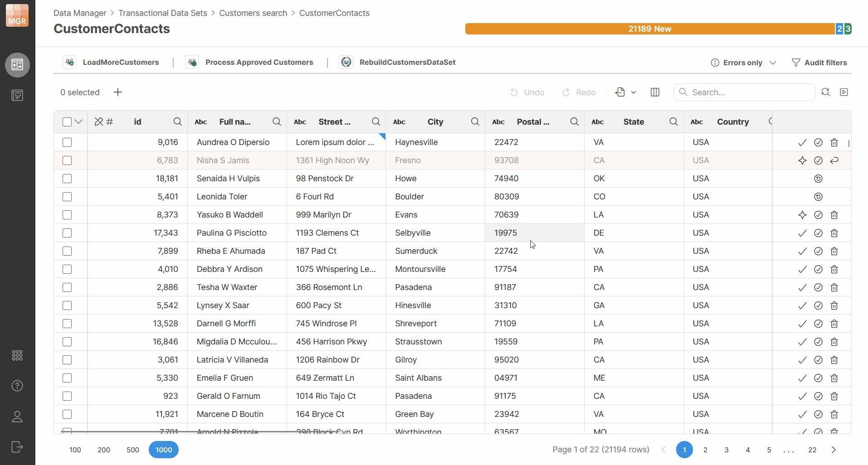Search the id column magnifier icon
Image resolution: width=868 pixels, height=465 pixels.
pyautogui.click(x=178, y=121)
